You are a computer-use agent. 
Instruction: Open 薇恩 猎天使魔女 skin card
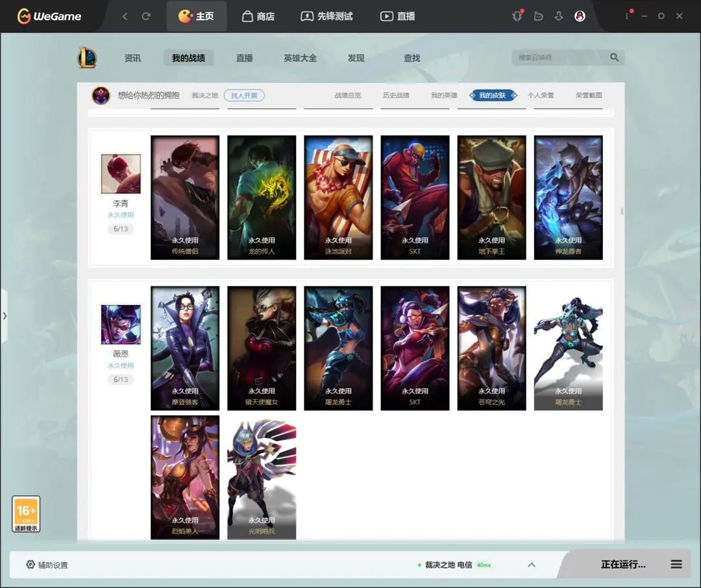point(262,348)
